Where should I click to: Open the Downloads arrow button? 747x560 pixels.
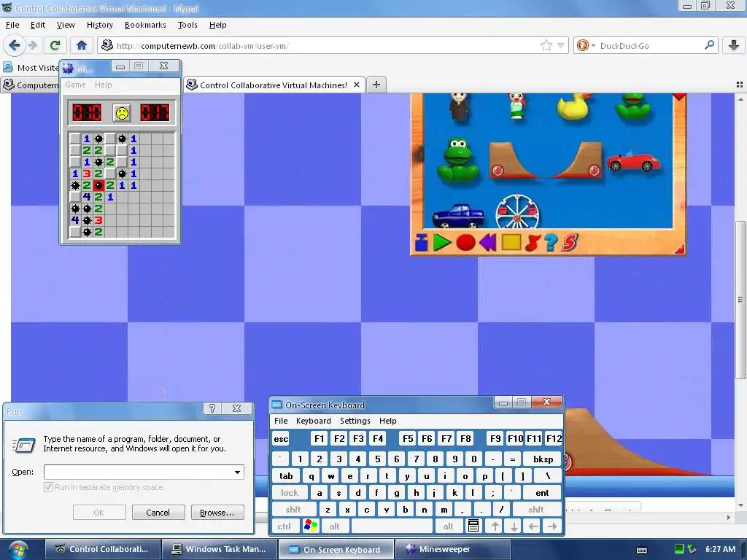tap(734, 45)
